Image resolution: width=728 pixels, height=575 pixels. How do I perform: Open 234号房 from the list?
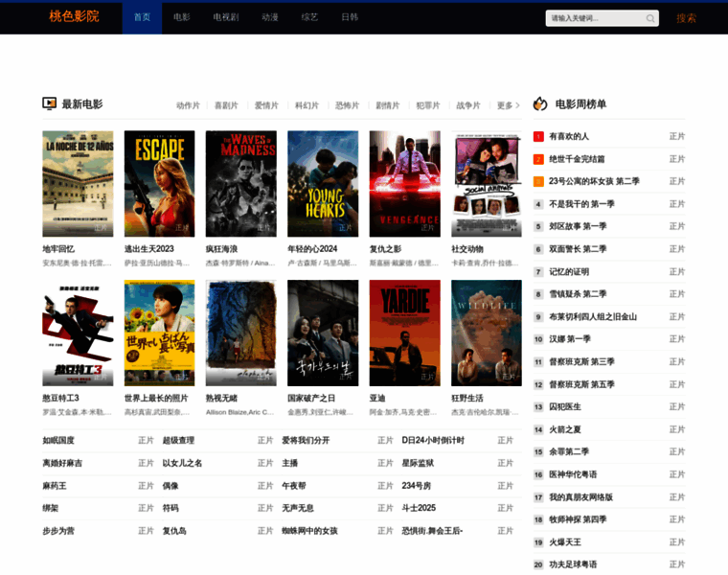point(416,486)
